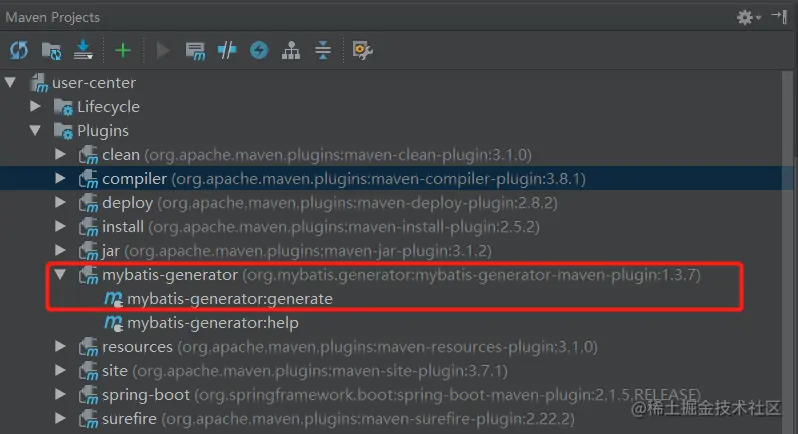This screenshot has height=434, width=798.
Task: Select the mybatis-generator plugin row text
Action: coord(402,275)
